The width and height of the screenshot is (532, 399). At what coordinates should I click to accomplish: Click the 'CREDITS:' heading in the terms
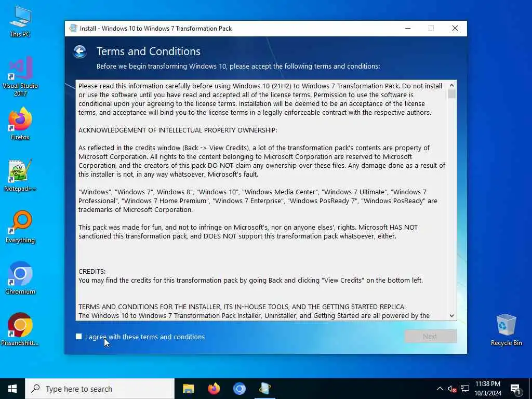pos(92,271)
